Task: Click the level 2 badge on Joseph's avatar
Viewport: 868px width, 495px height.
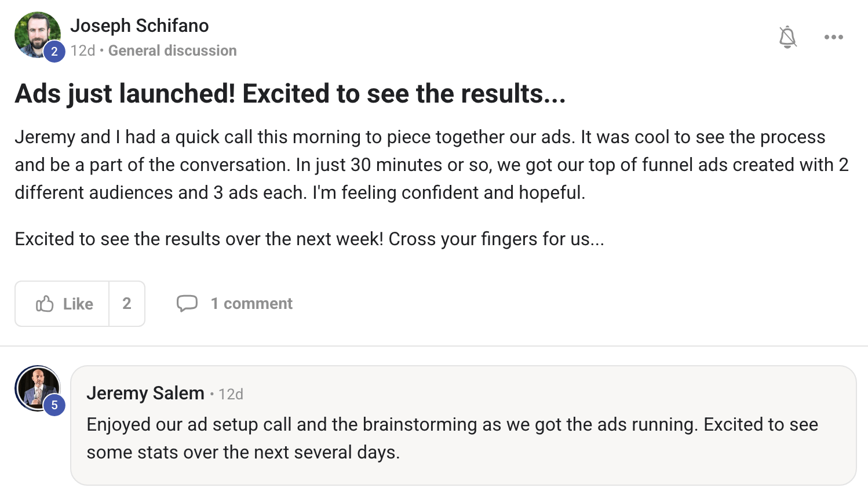Action: (54, 52)
